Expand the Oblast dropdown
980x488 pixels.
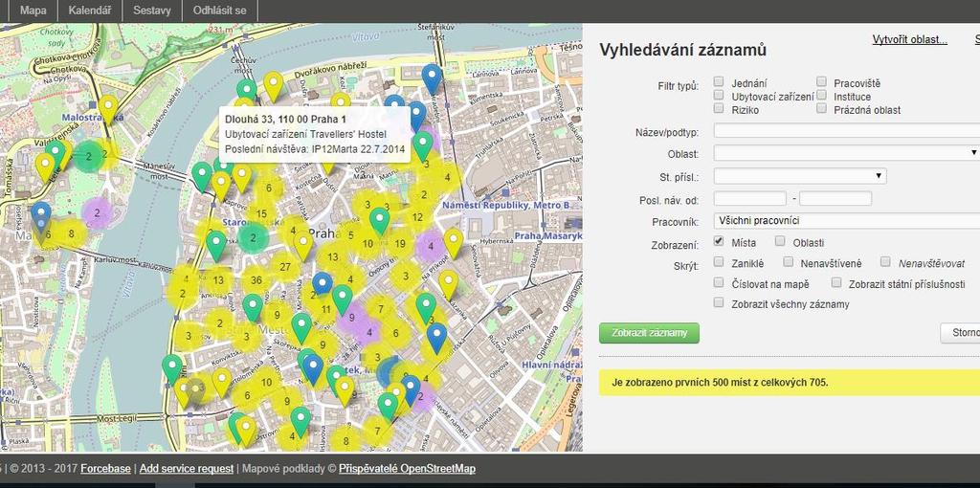click(x=847, y=152)
